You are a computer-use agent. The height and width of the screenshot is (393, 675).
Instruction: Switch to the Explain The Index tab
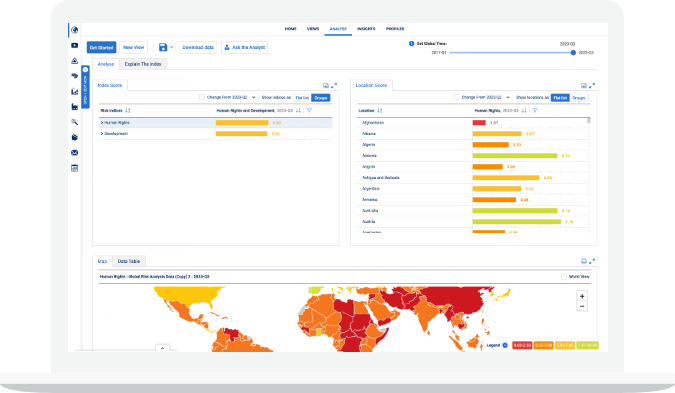click(x=143, y=64)
